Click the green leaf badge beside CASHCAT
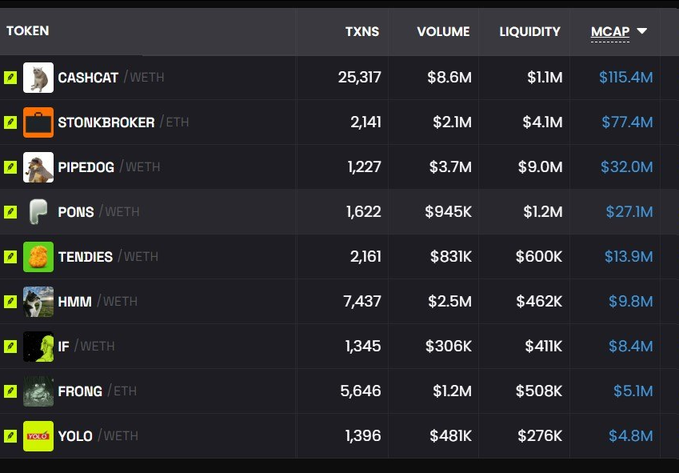The image size is (679, 473). (10, 78)
